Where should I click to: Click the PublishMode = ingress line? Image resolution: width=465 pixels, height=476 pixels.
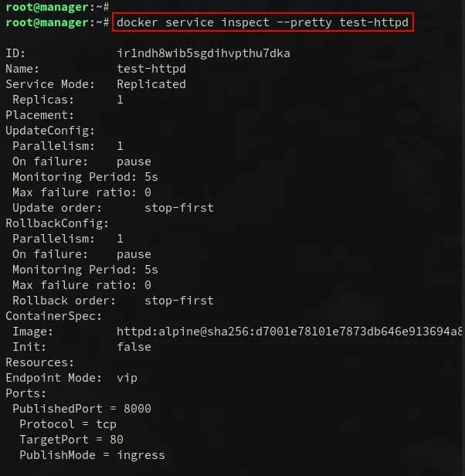tap(92, 455)
